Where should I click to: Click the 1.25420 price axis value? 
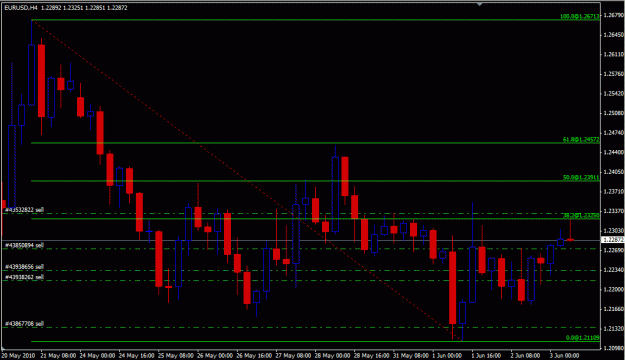point(614,93)
